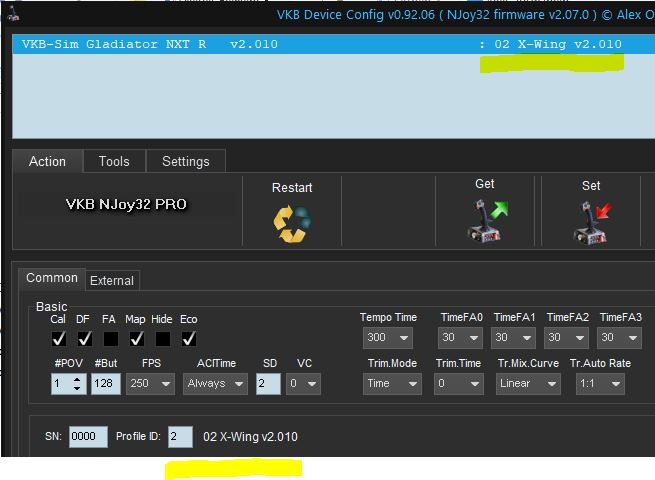Switch to the Action tab
Viewport: 655px width, 480px height.
[x=47, y=161]
